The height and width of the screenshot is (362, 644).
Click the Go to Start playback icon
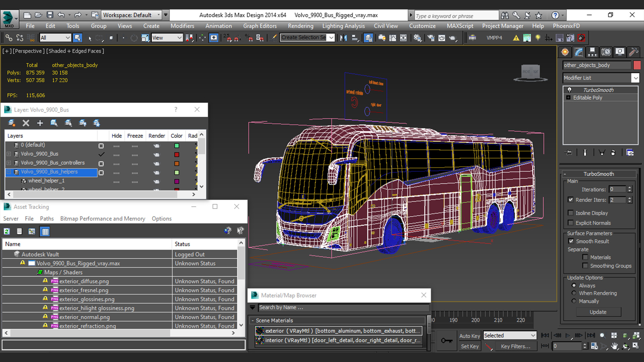(x=545, y=335)
